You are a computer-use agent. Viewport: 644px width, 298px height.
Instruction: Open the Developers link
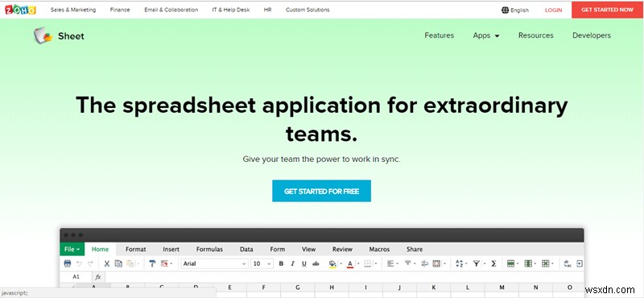592,35
